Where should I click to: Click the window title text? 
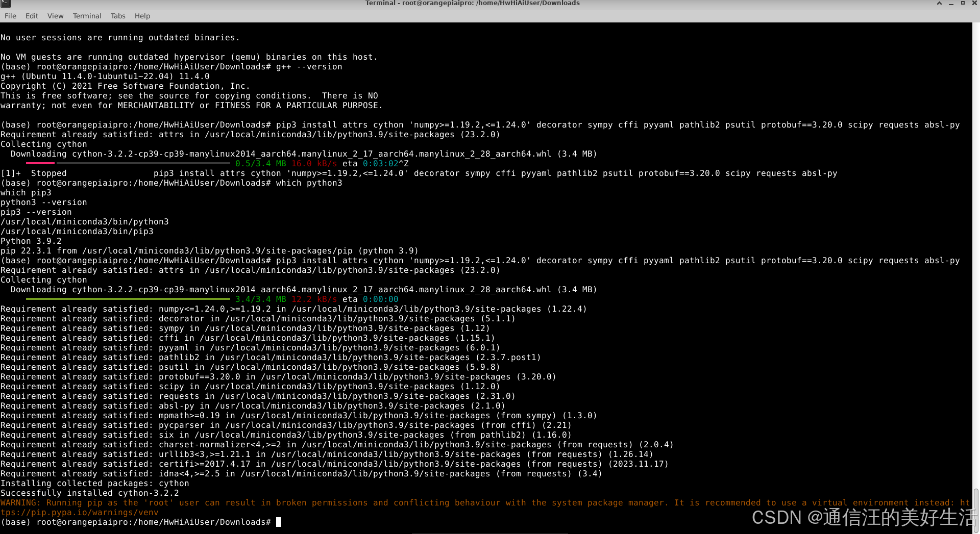[473, 3]
